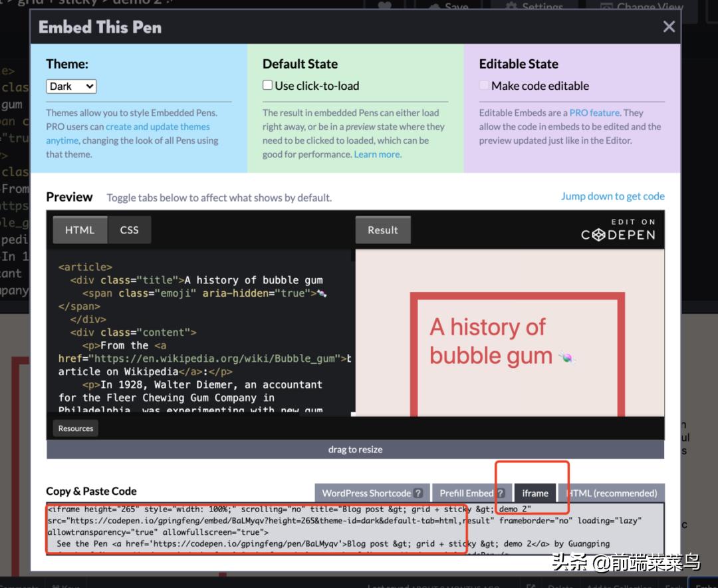Viewport: 718px width, 588px height.
Task: Switch preview to the HTML tab
Action: click(80, 230)
